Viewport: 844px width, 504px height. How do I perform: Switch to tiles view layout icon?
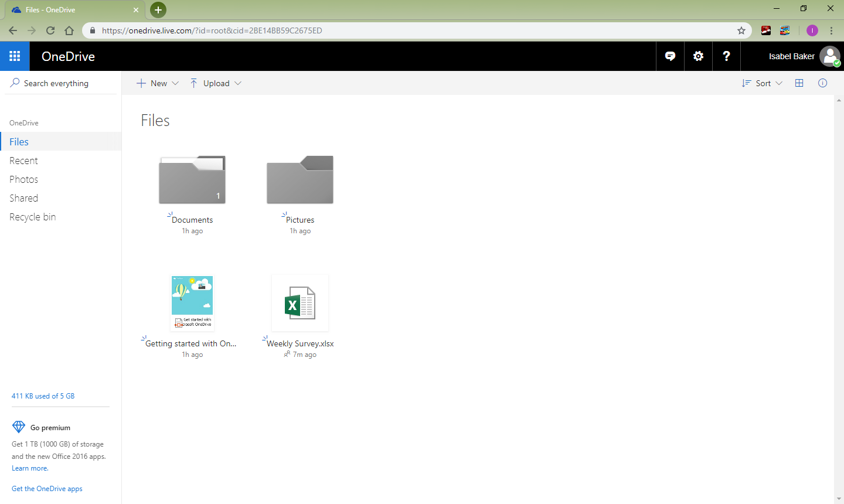pyautogui.click(x=799, y=83)
